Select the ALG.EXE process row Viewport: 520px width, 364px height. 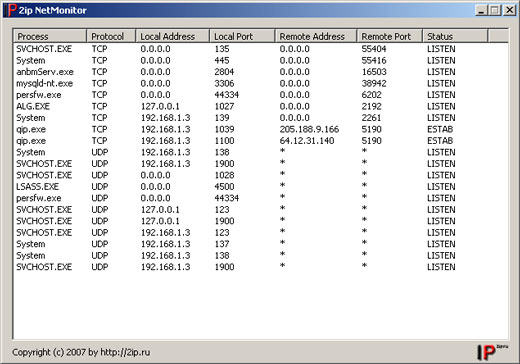pos(261,106)
